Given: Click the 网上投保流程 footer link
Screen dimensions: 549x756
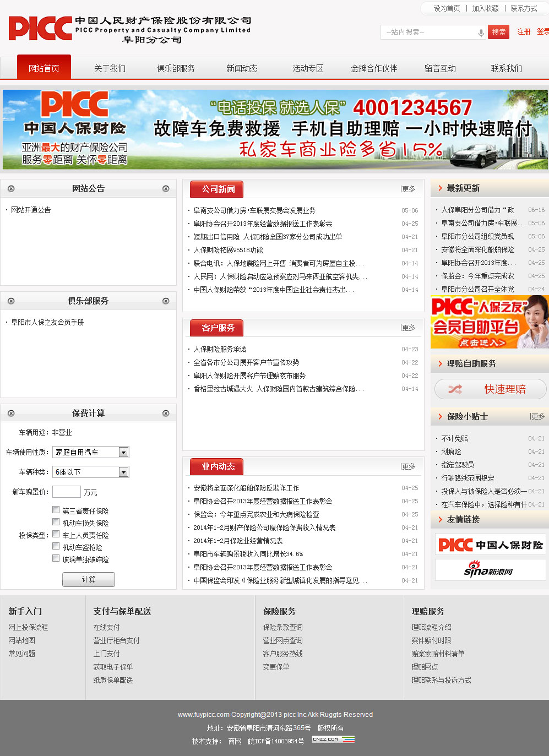Looking at the screenshot, I should coord(28,627).
